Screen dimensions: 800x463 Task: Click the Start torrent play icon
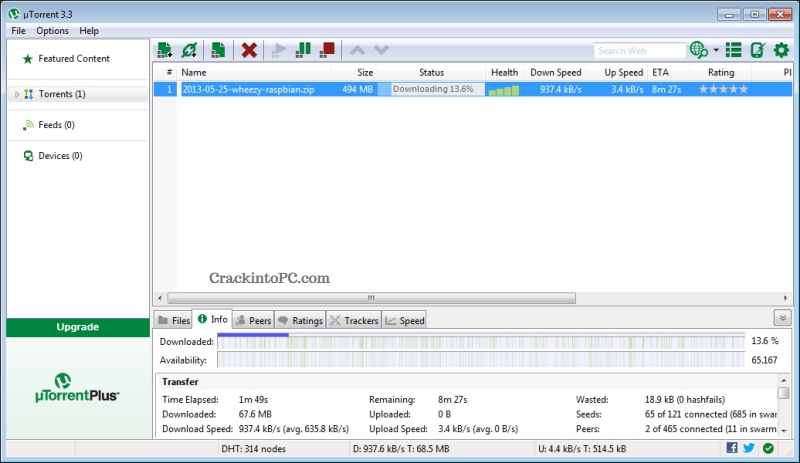[x=279, y=50]
